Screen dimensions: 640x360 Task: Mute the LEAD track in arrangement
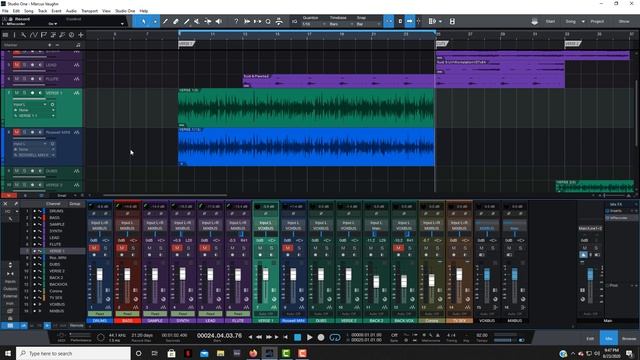click(x=17, y=65)
